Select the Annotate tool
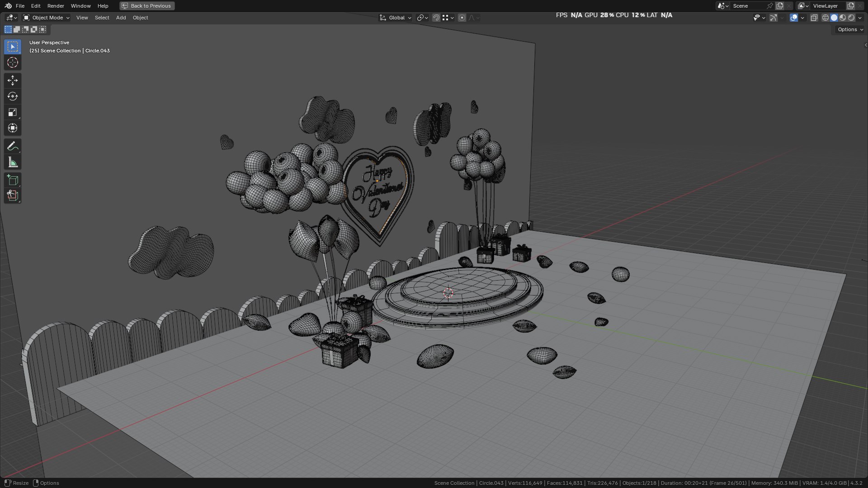868x488 pixels. pos(13,146)
